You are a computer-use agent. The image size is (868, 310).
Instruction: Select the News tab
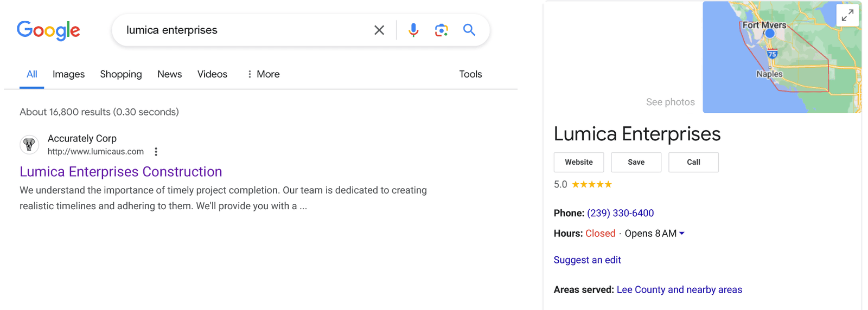coord(169,74)
